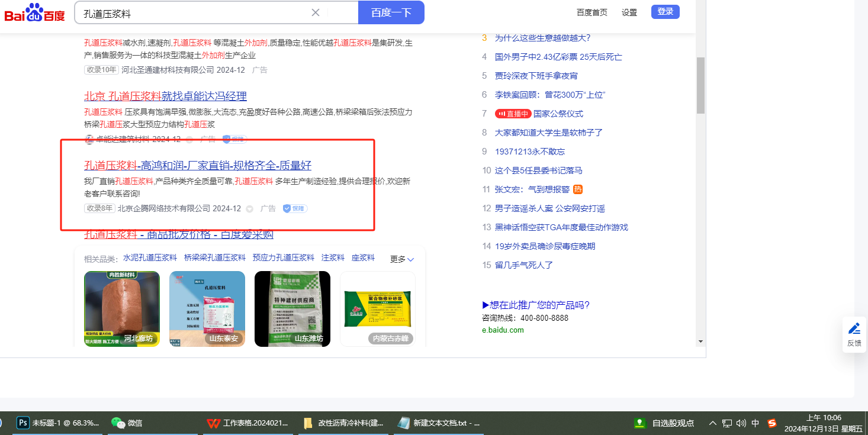Click 北京企腾网络技术有限公司 advertiser name
Screen dimensions: 868x435
click(x=164, y=208)
